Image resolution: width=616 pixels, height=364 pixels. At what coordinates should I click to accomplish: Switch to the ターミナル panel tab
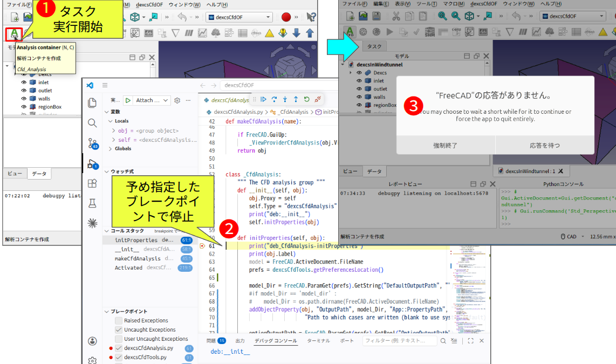click(318, 341)
